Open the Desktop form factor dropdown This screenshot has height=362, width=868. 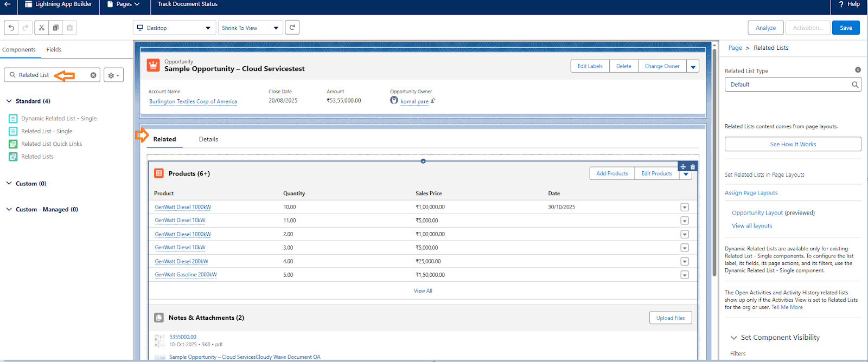(174, 28)
